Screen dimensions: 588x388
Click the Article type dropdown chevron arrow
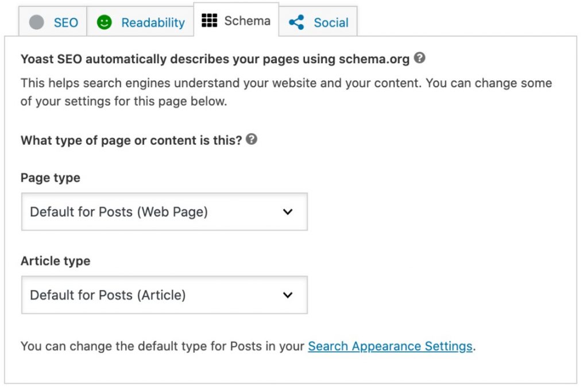288,295
